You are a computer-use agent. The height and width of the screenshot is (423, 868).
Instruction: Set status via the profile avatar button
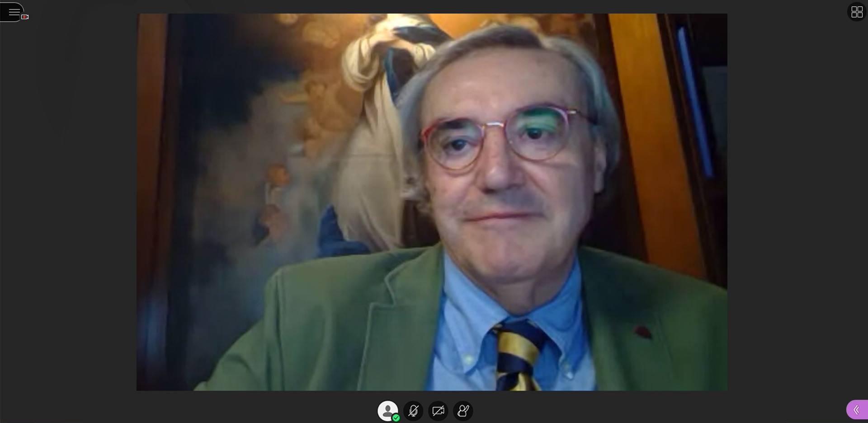coord(388,411)
